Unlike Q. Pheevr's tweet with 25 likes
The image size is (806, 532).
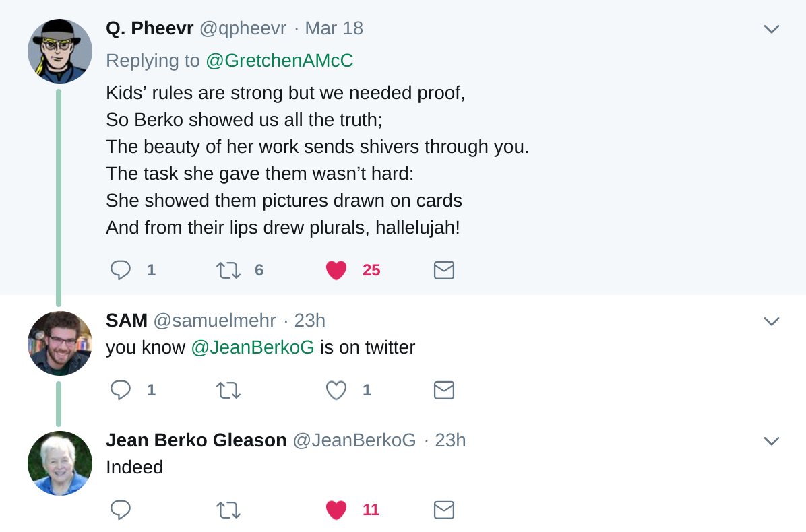[336, 270]
